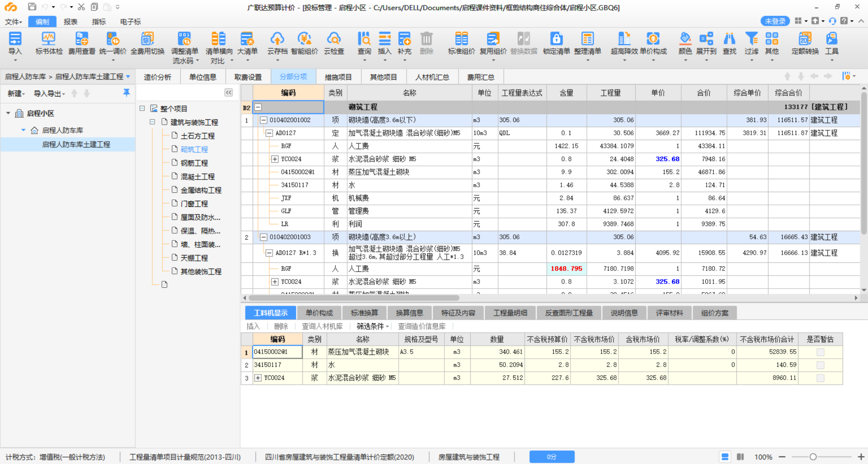Open 费用查看 in the toolbar
Image resolution: width=868 pixels, height=464 pixels.
(x=82, y=44)
